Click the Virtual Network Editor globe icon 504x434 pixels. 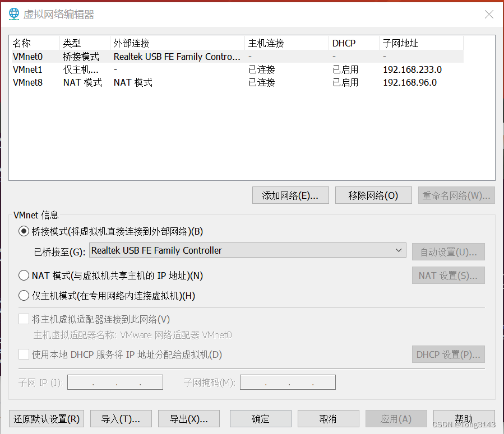click(14, 14)
